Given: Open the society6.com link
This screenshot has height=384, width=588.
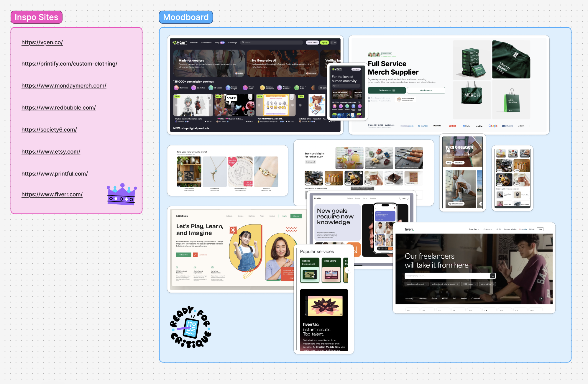Looking at the screenshot, I should click(49, 129).
